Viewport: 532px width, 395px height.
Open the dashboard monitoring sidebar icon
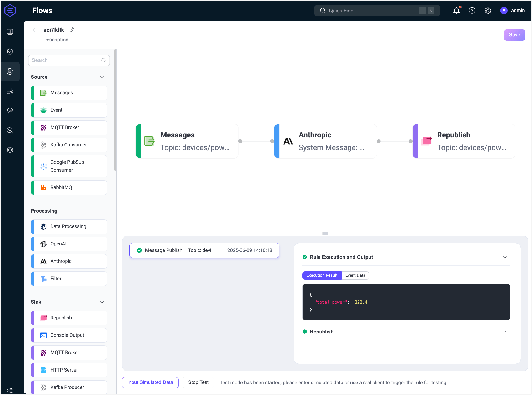pos(10,32)
